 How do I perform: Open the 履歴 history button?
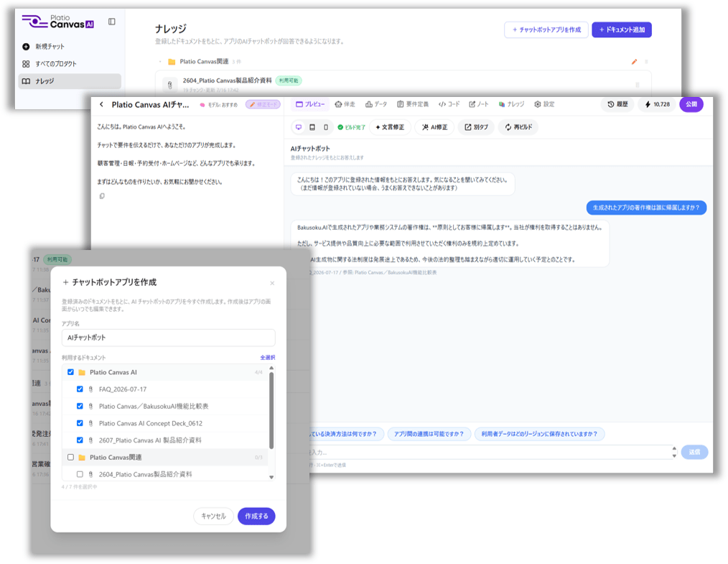(617, 104)
